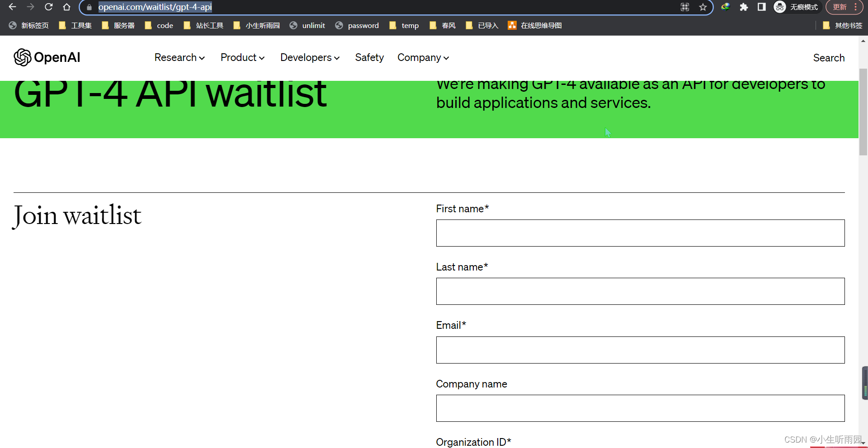Click the lock icon in address bar
The image size is (868, 448).
pyautogui.click(x=89, y=7)
